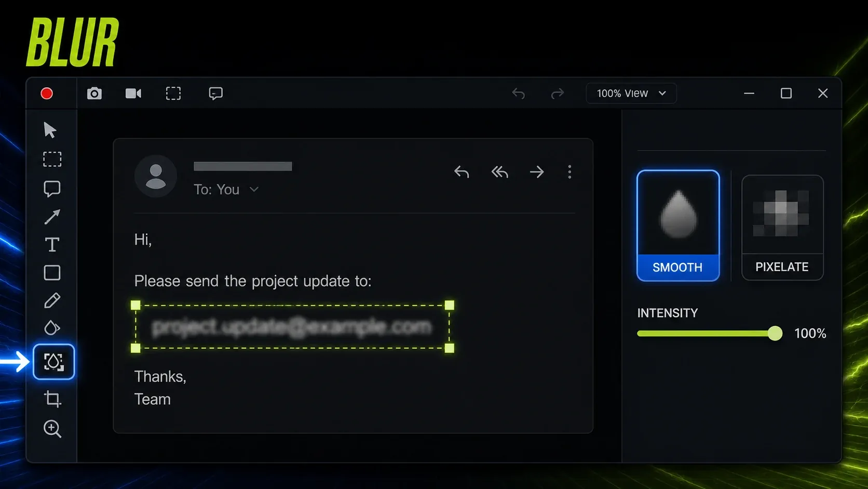
Task: Minimize the application window
Action: (749, 94)
